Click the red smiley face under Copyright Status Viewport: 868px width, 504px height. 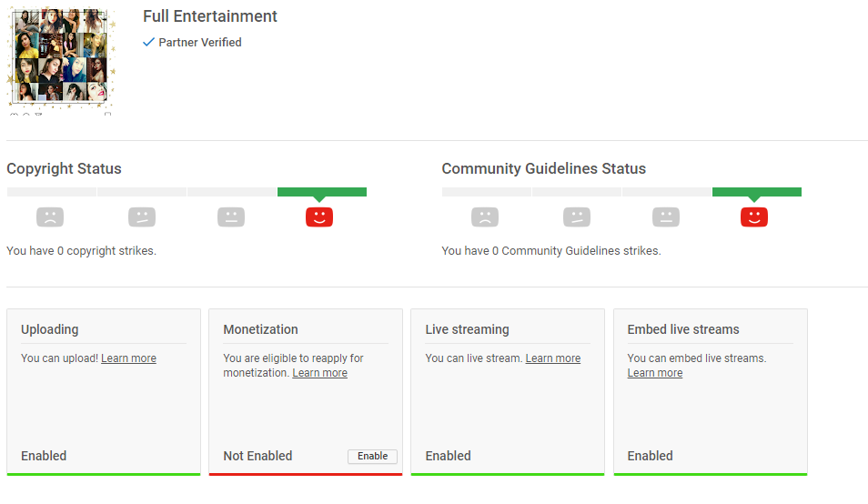(319, 217)
